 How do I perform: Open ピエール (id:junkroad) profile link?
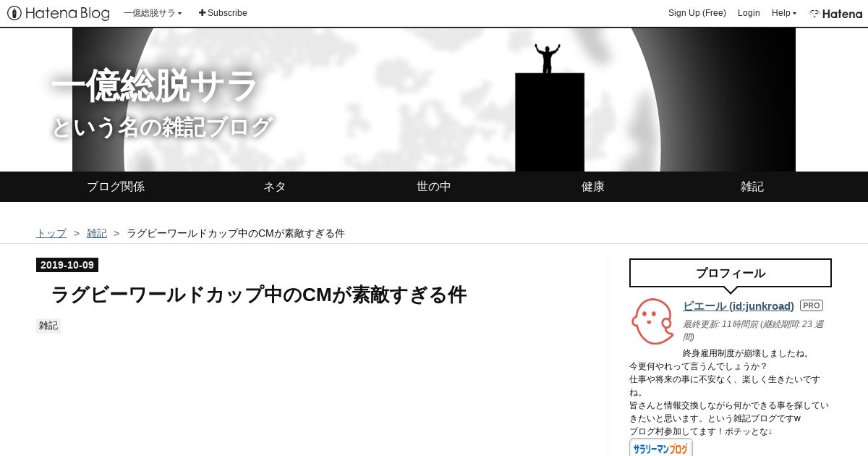739,306
